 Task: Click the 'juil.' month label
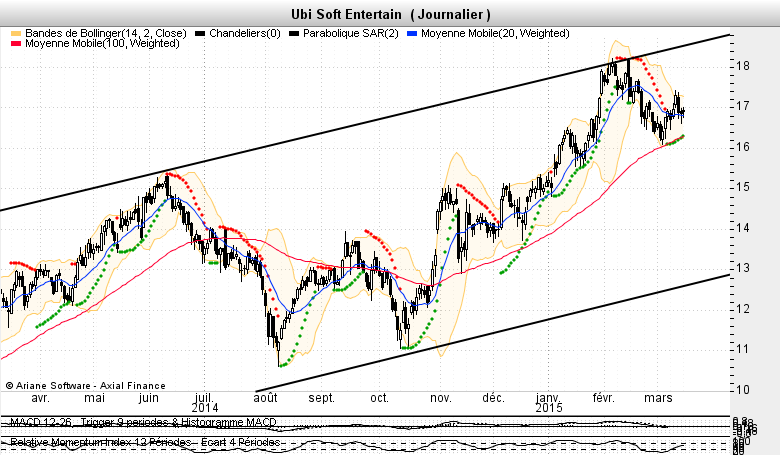204,398
